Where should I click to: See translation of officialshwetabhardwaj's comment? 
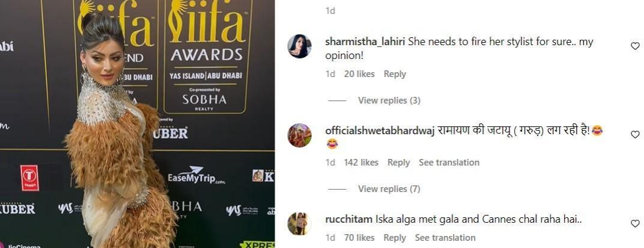pos(449,163)
